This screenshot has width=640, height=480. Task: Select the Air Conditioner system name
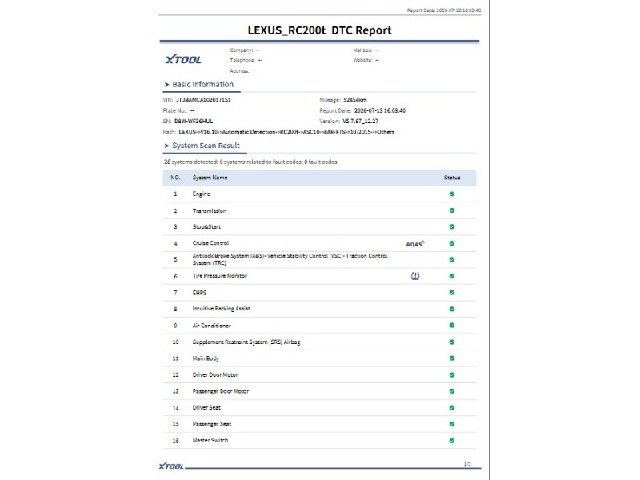[211, 326]
